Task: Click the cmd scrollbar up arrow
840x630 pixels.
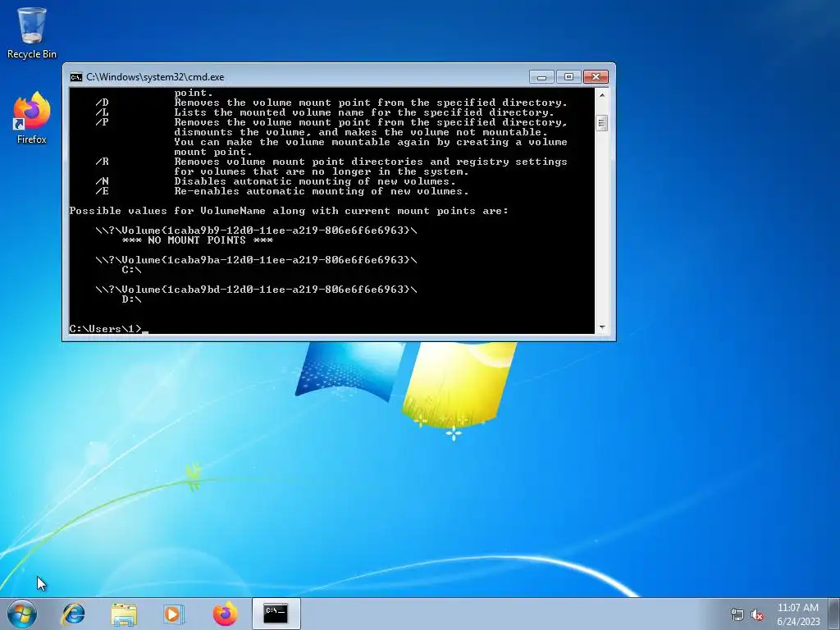Action: click(x=602, y=95)
